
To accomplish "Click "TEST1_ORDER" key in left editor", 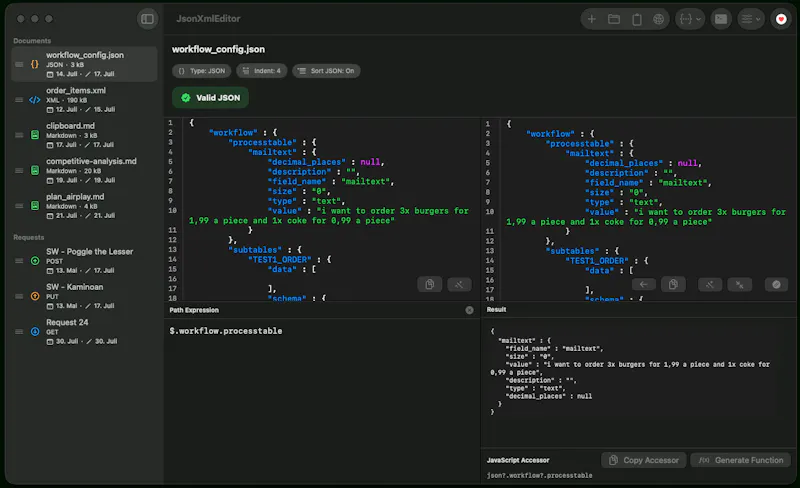I will pyautogui.click(x=280, y=259).
